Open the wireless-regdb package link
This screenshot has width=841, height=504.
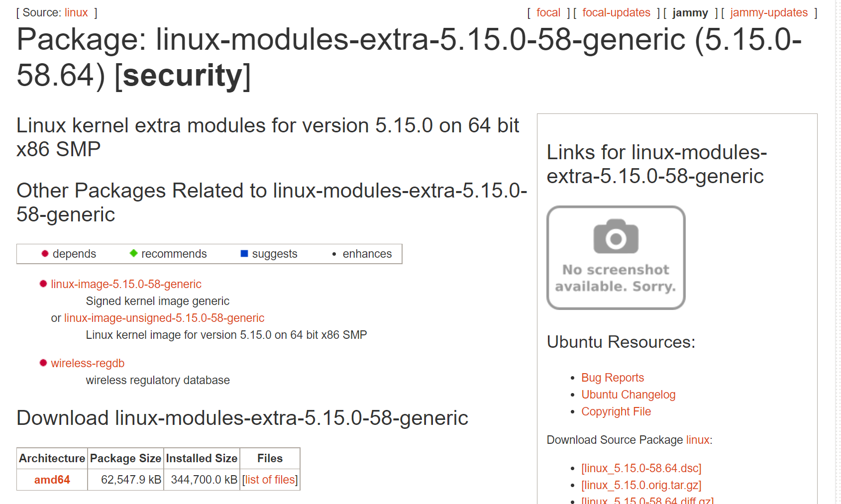[x=87, y=363]
